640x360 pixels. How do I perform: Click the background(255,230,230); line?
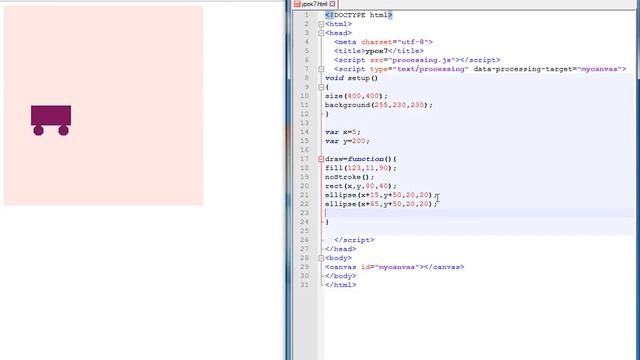coord(379,105)
